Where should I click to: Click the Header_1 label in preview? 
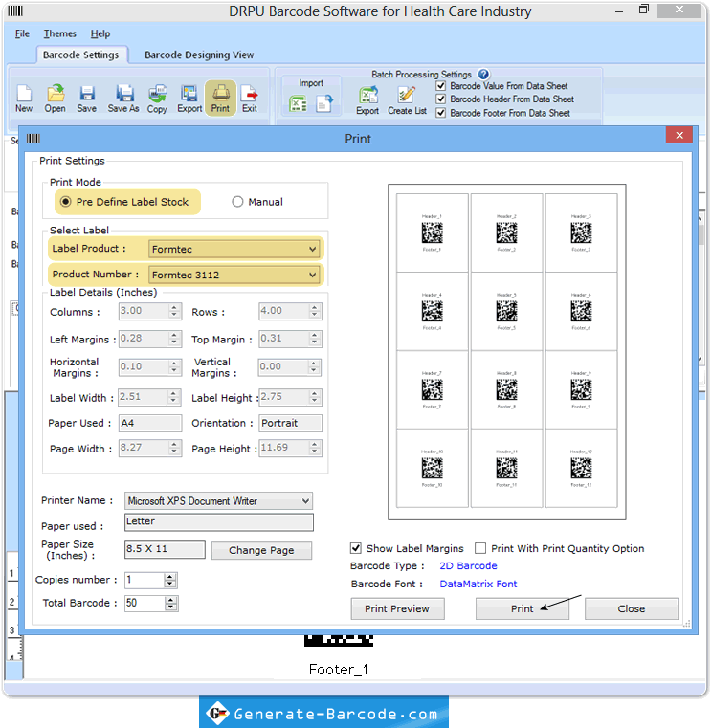pos(432,216)
